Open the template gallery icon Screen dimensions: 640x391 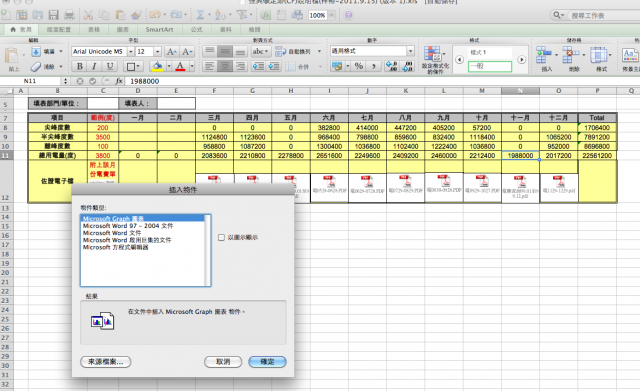pyautogui.click(x=22, y=15)
